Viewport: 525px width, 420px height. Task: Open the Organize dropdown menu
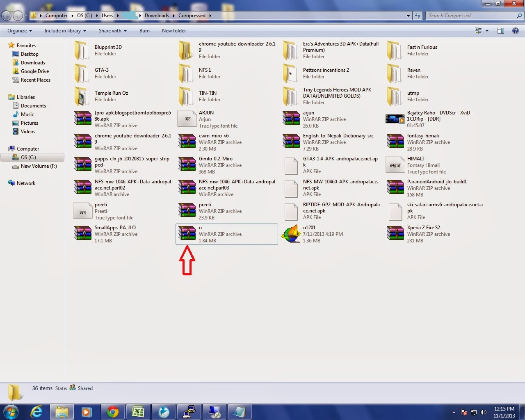(18, 30)
